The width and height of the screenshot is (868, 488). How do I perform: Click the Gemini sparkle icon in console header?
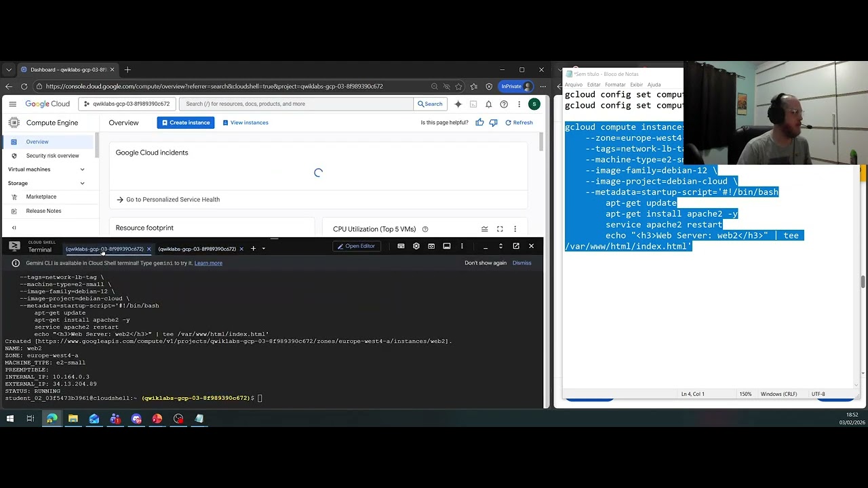(458, 104)
